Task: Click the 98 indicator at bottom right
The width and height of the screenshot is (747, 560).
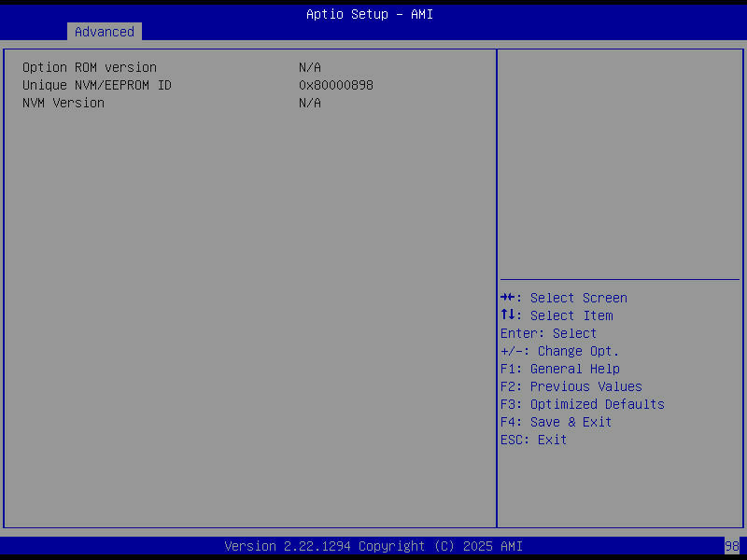Action: [x=732, y=545]
